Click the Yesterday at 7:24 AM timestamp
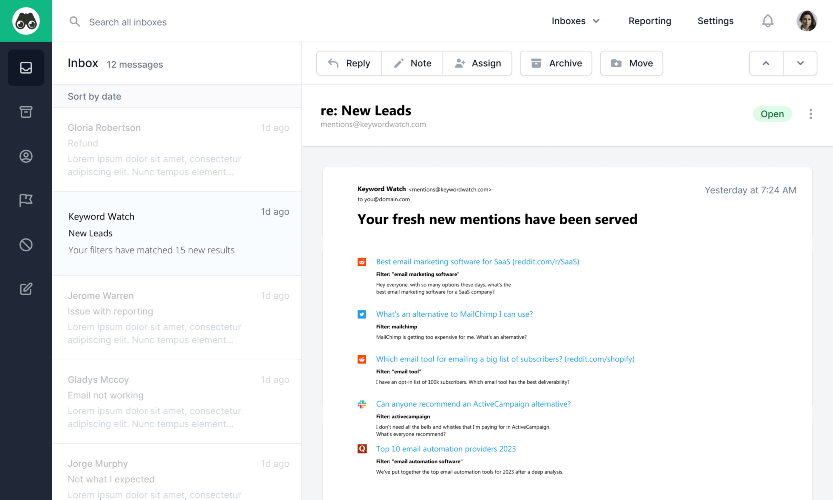The width and height of the screenshot is (833, 500). [x=750, y=190]
